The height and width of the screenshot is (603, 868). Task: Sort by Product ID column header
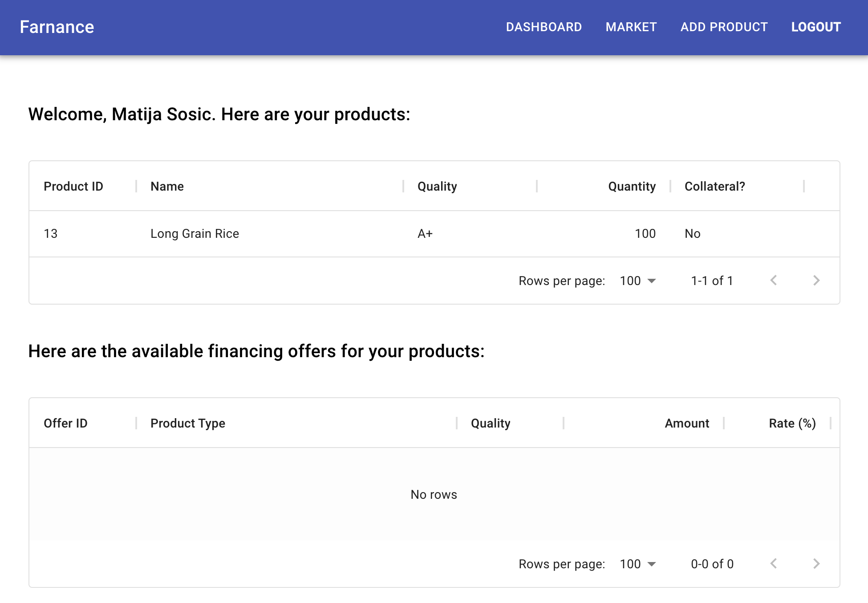[x=73, y=186]
